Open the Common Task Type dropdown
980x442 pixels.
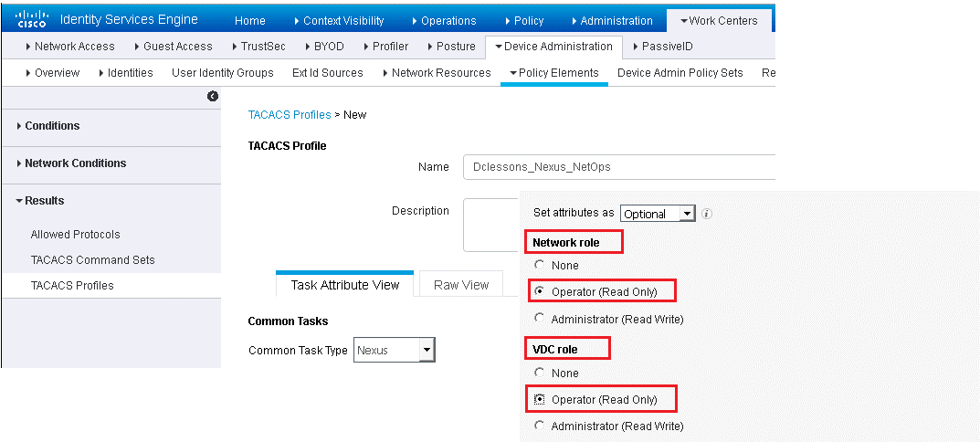pyautogui.click(x=394, y=350)
